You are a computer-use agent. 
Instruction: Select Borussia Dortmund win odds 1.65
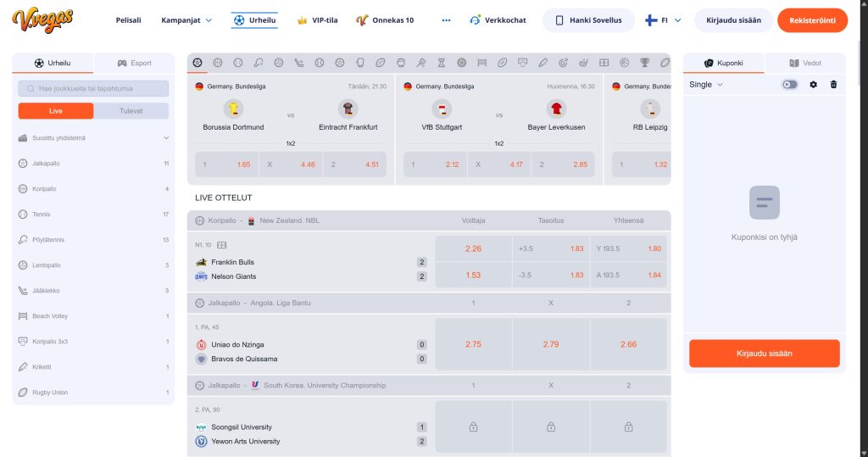[x=227, y=164]
